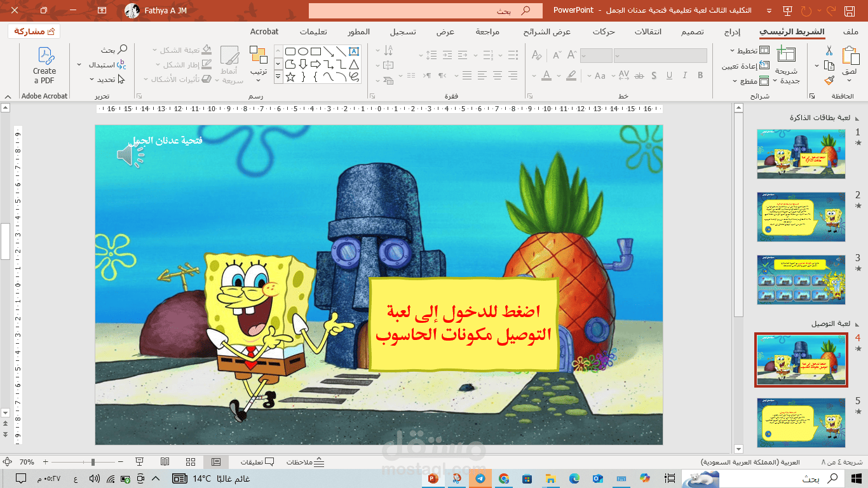Screen dimensions: 868x488
Task: Switch to Slide Sorter view icon
Action: [190, 462]
